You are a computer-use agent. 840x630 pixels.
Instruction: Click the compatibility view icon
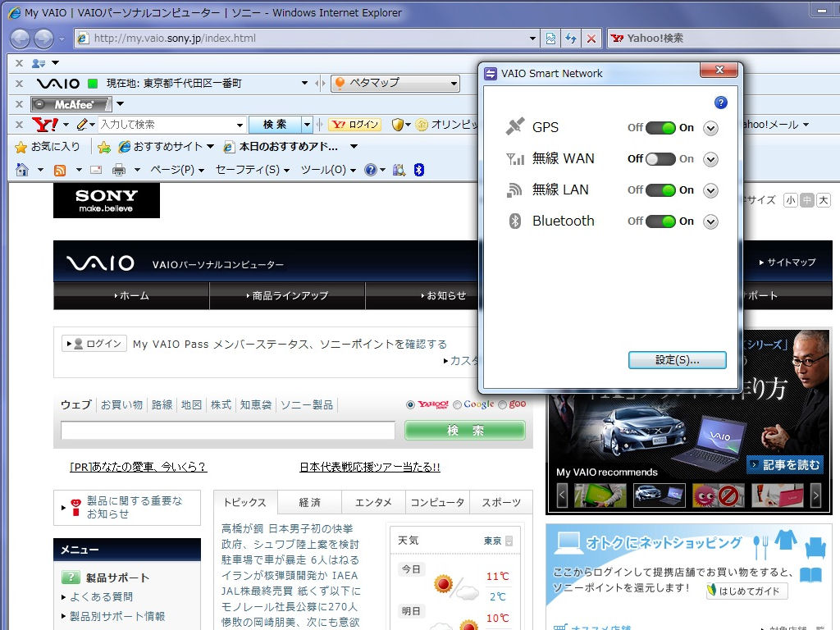point(550,38)
